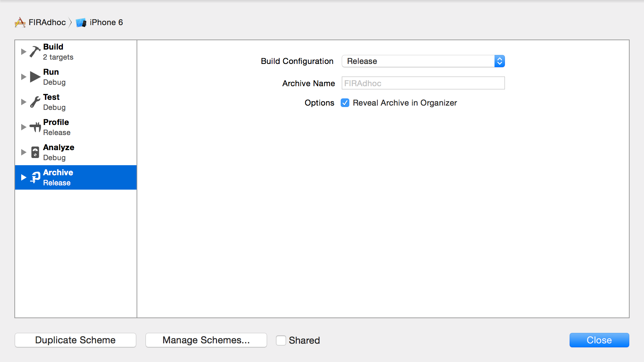Viewport: 644px width, 362px height.
Task: Select the Archive Release action row
Action: click(76, 177)
